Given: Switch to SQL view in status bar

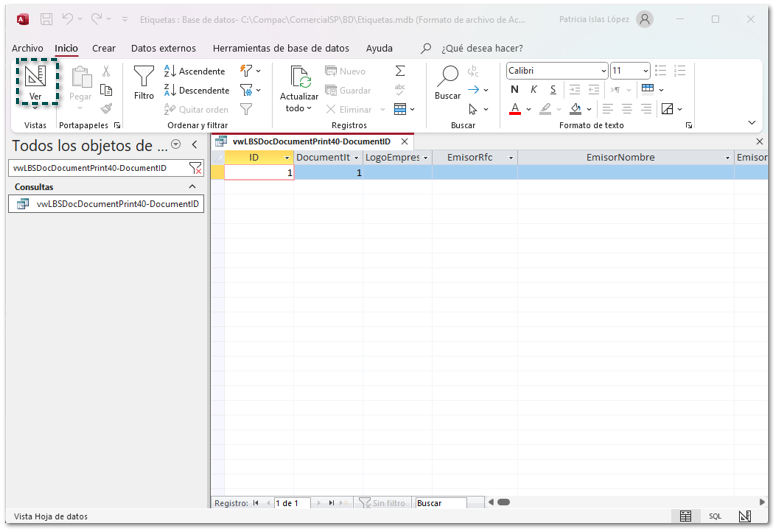Looking at the screenshot, I should click(x=715, y=516).
